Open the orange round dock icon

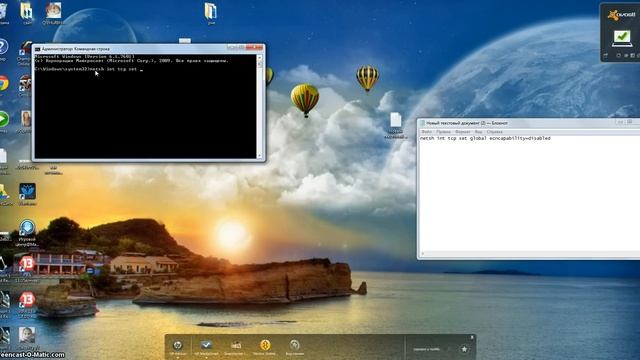(265, 345)
